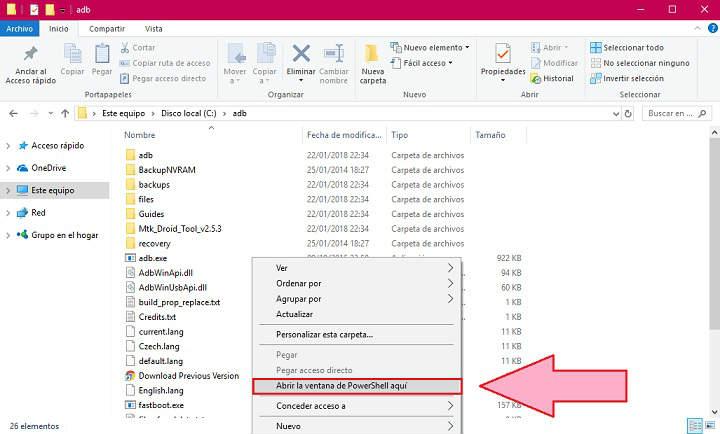
Task: Switch to large icons view button
Action: click(710, 425)
